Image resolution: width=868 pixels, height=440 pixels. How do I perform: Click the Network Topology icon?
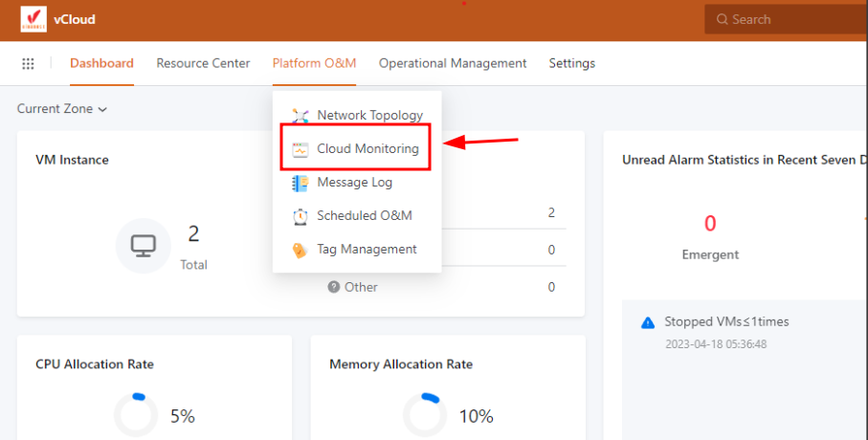tap(300, 116)
